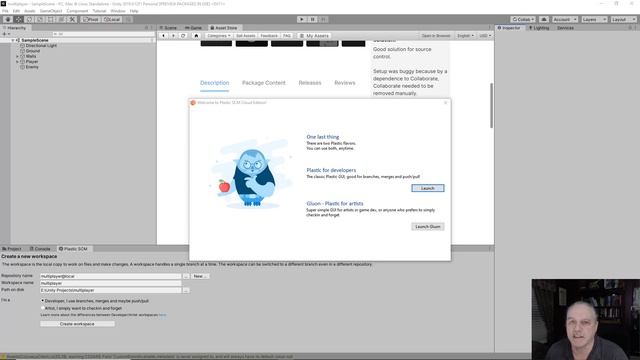Click Sell Assets in Asset Store bar

pos(246,36)
